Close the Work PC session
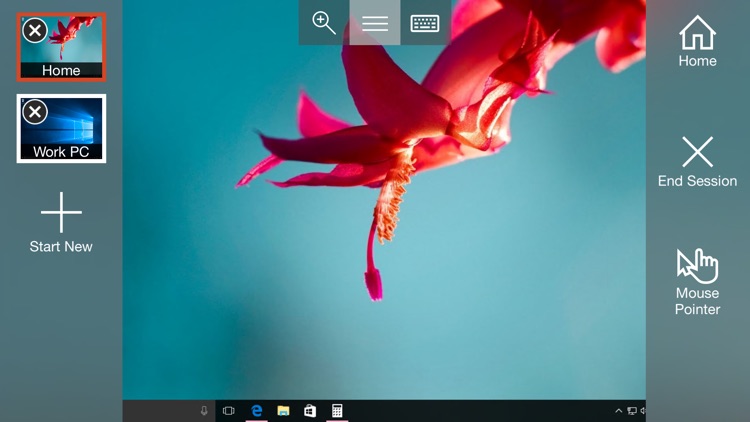 point(35,112)
